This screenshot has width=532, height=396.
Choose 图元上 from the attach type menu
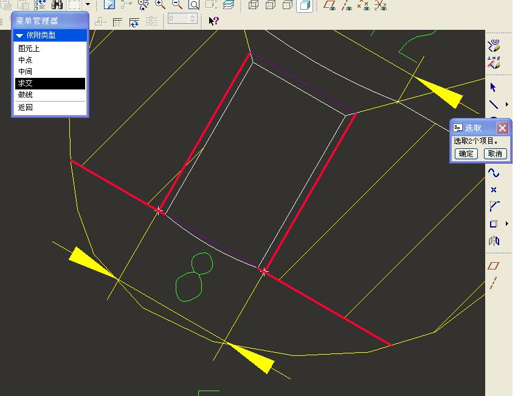(x=50, y=49)
